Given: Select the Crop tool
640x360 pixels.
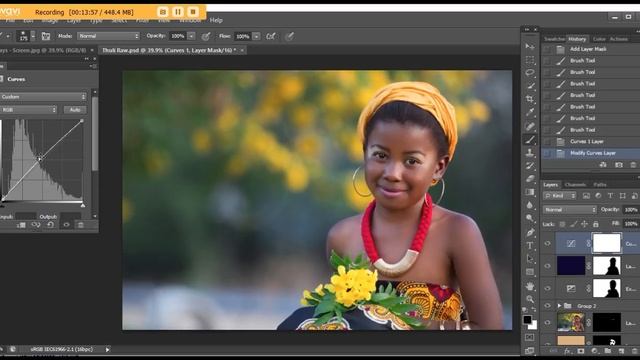Looking at the screenshot, I should [x=530, y=99].
